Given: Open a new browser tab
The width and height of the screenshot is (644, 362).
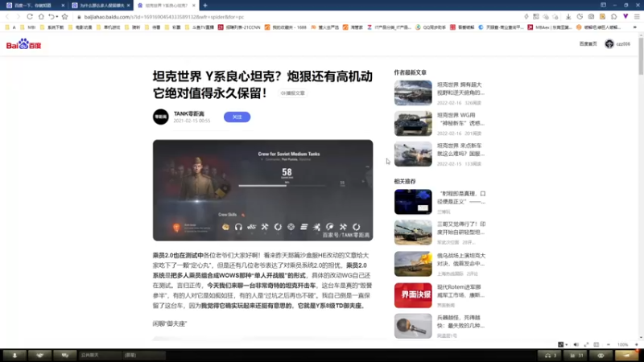Looking at the screenshot, I should 205,6.
